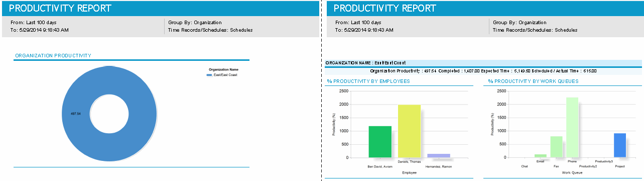The width and height of the screenshot is (644, 181).
Task: Click the blue Project bar in work queues chart
Action: pyautogui.click(x=620, y=145)
